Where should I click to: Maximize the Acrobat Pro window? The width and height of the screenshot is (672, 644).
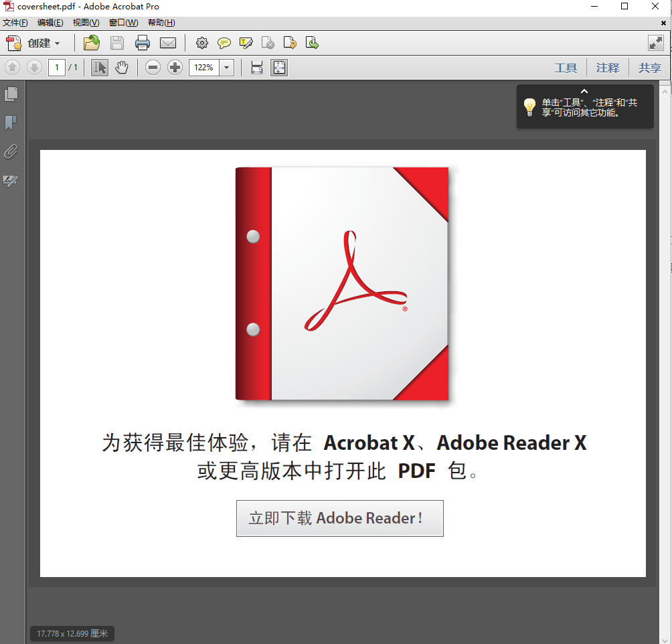point(624,7)
